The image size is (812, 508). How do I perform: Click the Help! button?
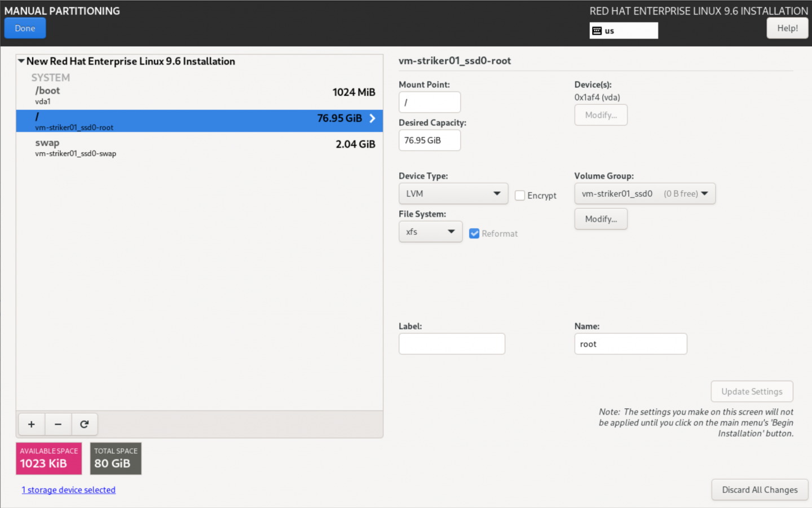point(787,28)
